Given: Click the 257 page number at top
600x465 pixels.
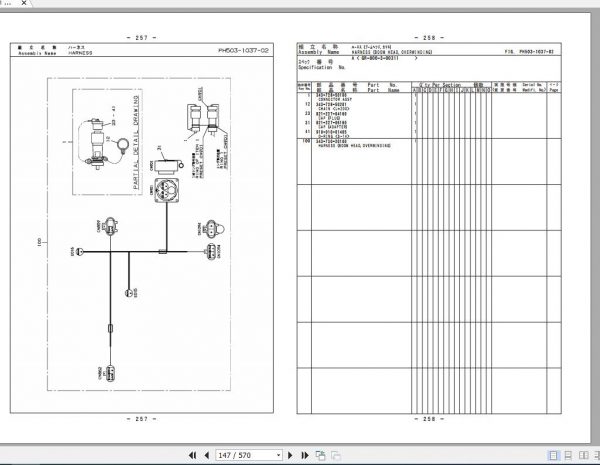Looking at the screenshot, I should point(141,38).
